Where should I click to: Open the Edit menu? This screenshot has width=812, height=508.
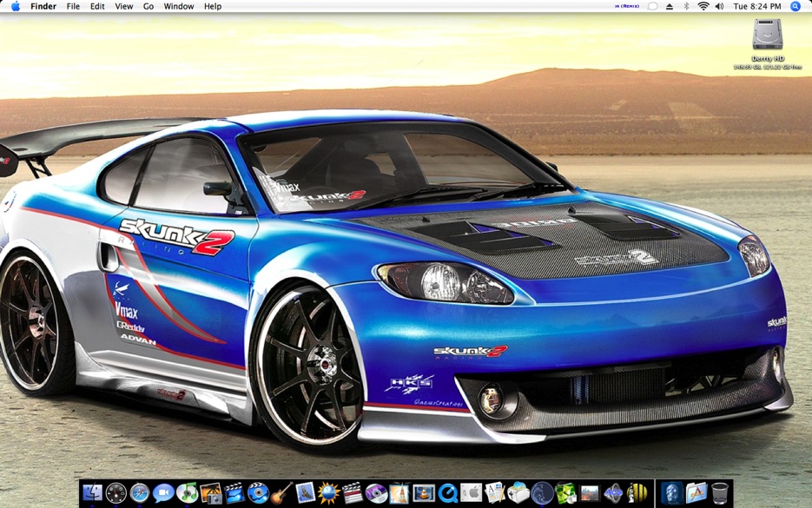click(97, 6)
